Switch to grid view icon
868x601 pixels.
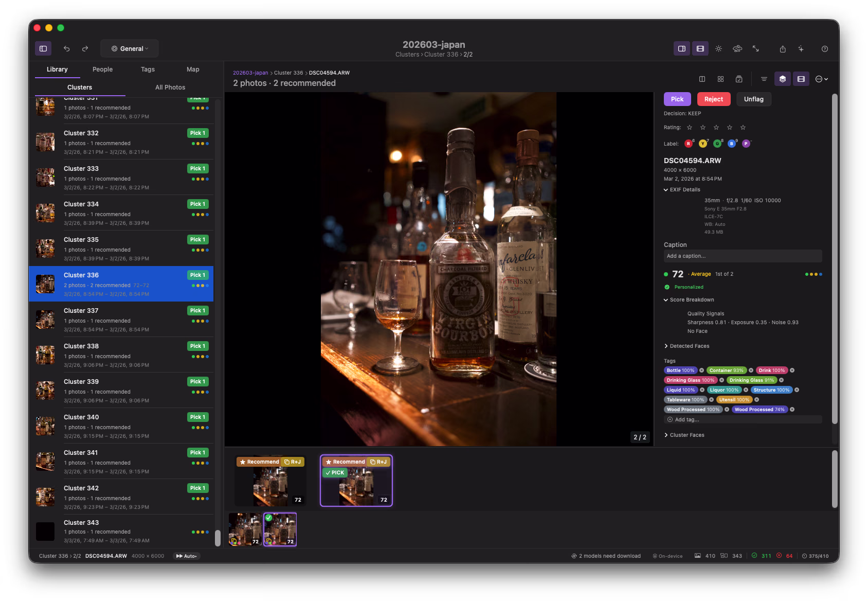tap(720, 79)
